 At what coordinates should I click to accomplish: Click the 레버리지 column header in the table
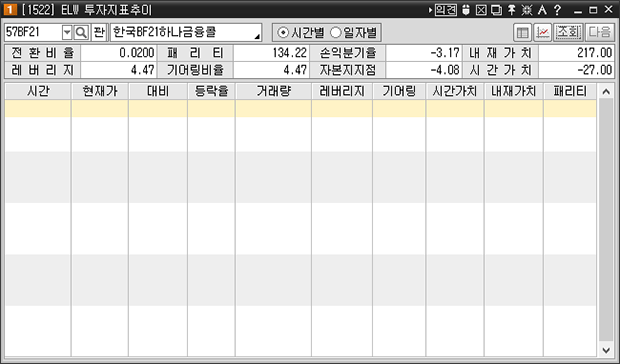[342, 92]
